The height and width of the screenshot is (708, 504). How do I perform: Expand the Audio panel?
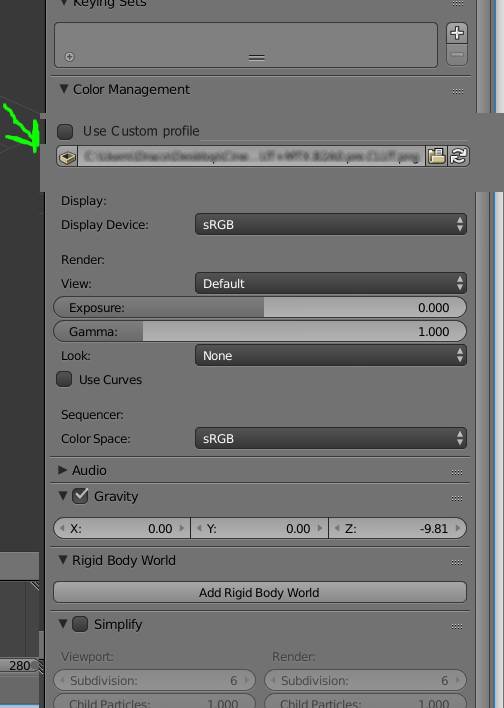click(63, 470)
